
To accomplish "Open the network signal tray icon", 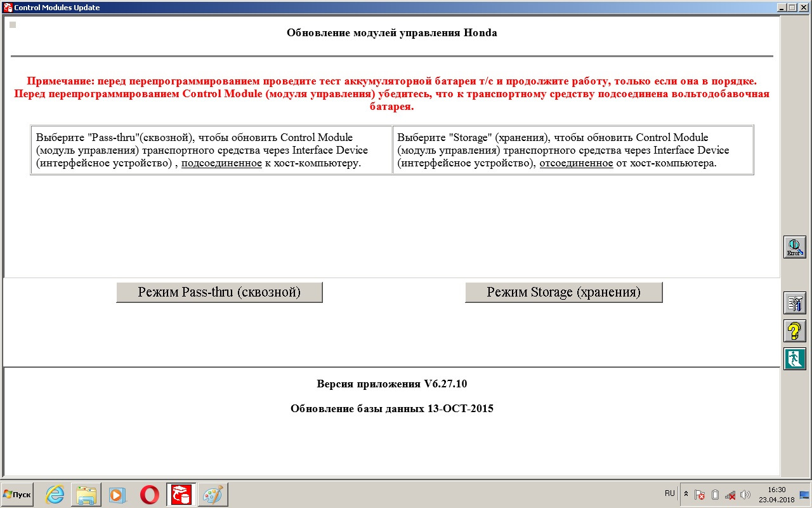I will (730, 495).
